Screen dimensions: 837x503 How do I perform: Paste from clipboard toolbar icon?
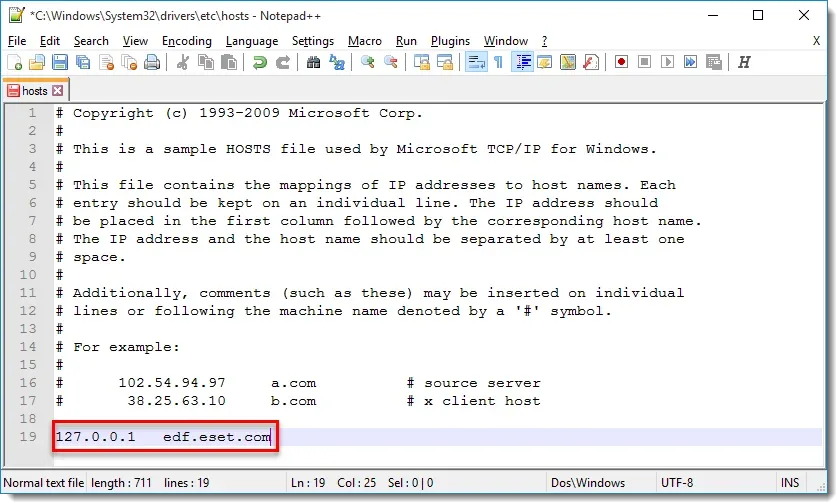pos(228,62)
